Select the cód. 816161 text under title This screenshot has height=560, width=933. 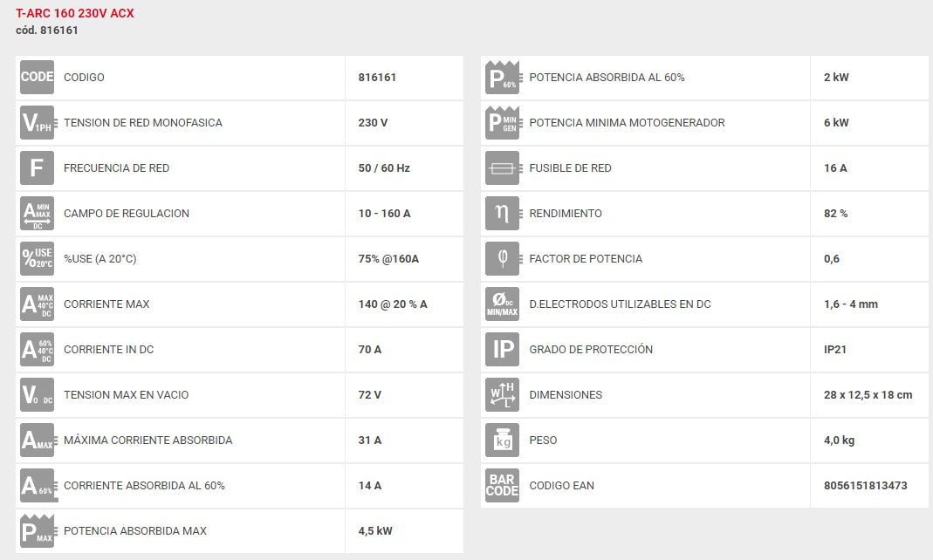click(47, 31)
